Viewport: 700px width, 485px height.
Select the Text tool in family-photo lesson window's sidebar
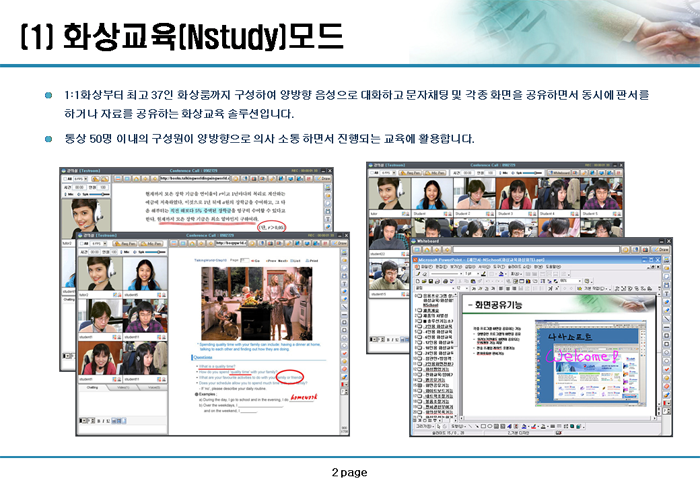tap(344, 284)
